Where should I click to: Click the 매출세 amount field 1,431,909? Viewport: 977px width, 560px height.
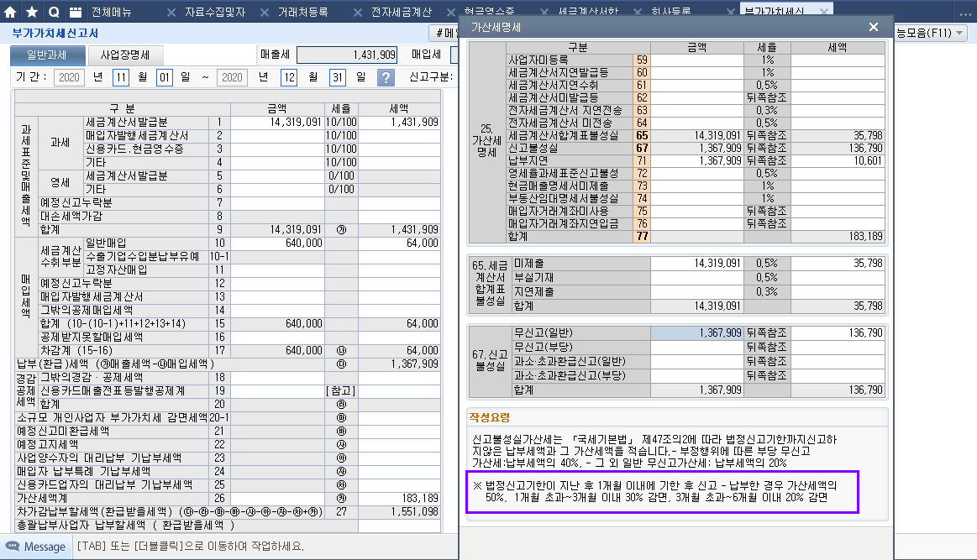pyautogui.click(x=347, y=55)
